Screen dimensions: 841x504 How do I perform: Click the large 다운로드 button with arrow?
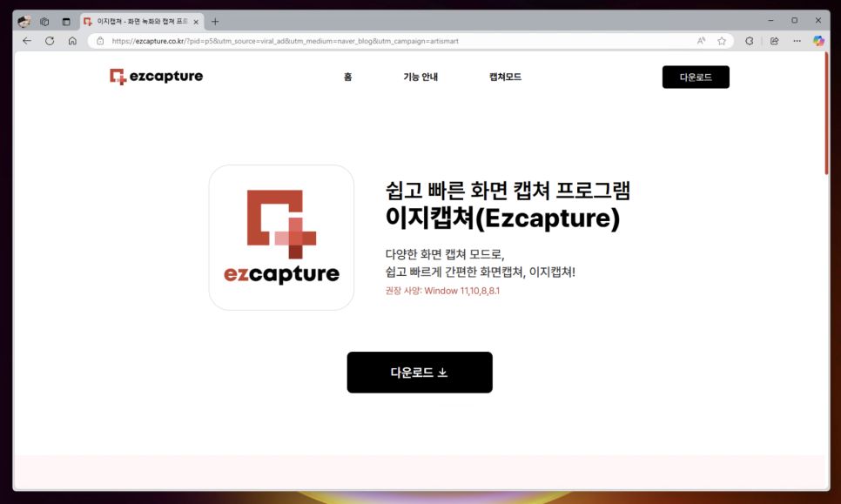tap(420, 372)
